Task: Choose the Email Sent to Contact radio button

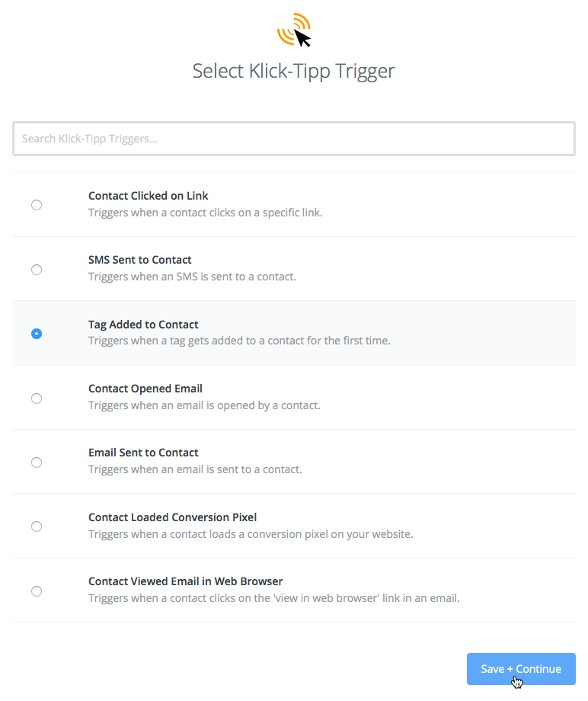Action: (37, 463)
